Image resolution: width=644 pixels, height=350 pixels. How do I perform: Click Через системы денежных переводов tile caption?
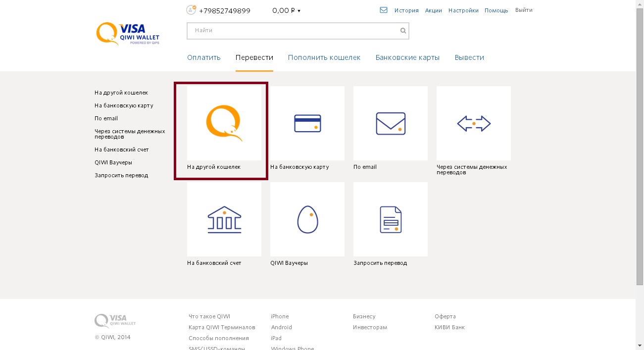[x=472, y=170]
